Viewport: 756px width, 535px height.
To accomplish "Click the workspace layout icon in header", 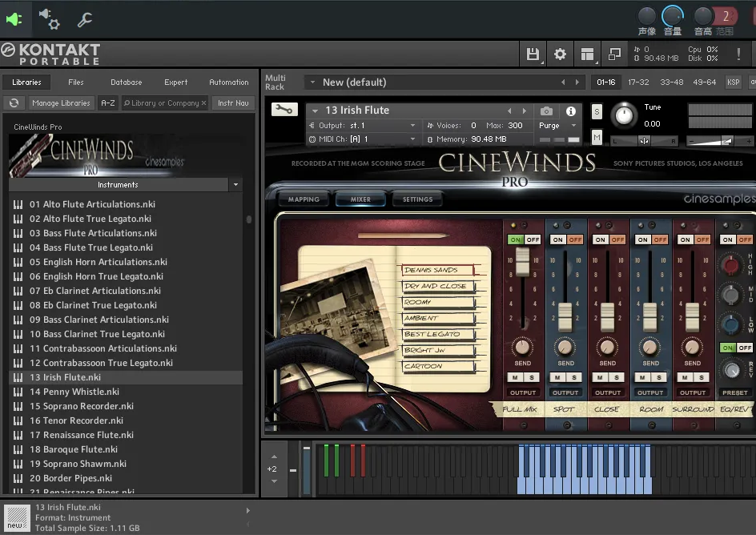I will 587,54.
